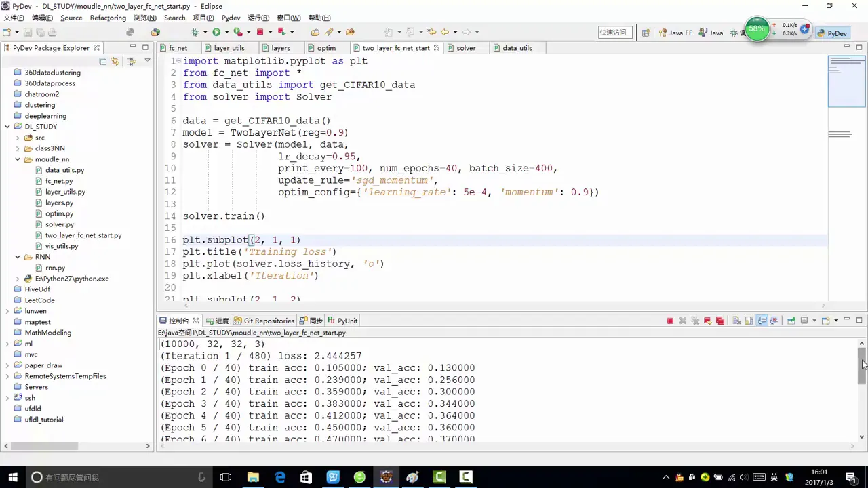This screenshot has width=868, height=488.
Task: Expand the lunwen project
Action: (x=7, y=311)
